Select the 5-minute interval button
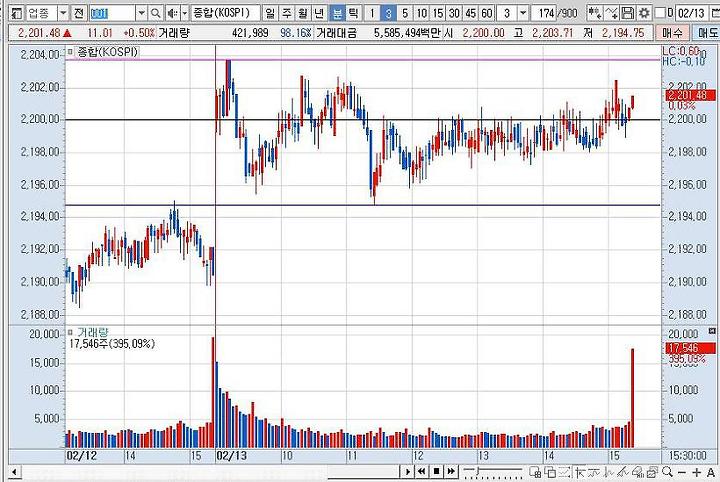Viewport: 720px width, 482px height. tap(405, 13)
